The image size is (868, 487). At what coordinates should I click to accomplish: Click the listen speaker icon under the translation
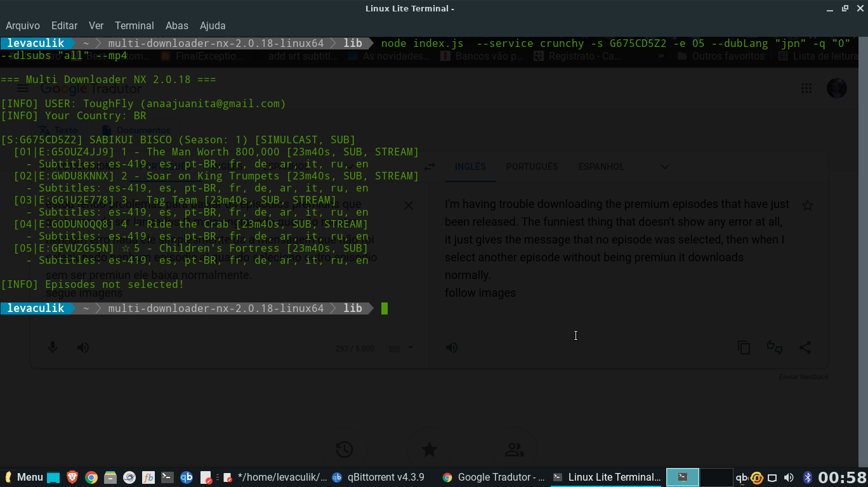[451, 347]
